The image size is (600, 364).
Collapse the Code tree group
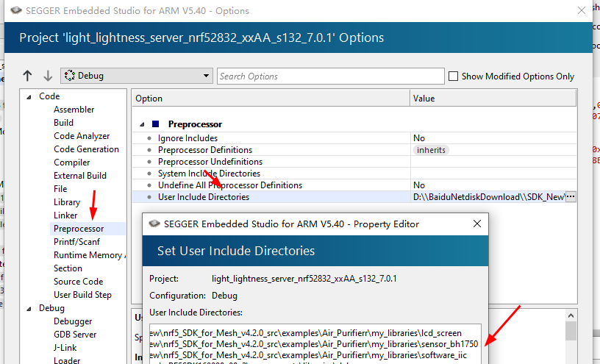click(x=29, y=97)
